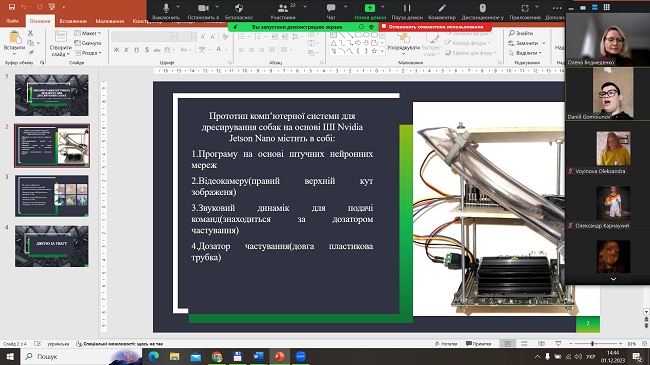The image size is (650, 365).
Task: Click the Format Painter brush icon
Action: point(31,52)
